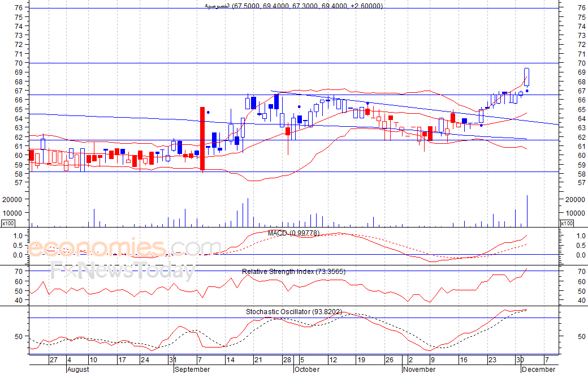
Task: Click the 57 price label on left axis
Action: tap(19, 183)
